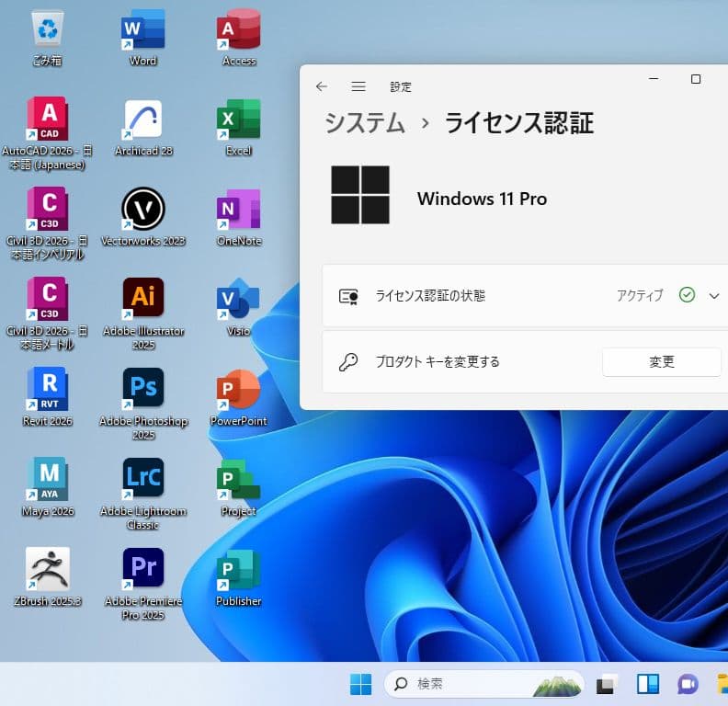The height and width of the screenshot is (706, 728).
Task: Click the アクティブ status text
Action: pos(640,295)
